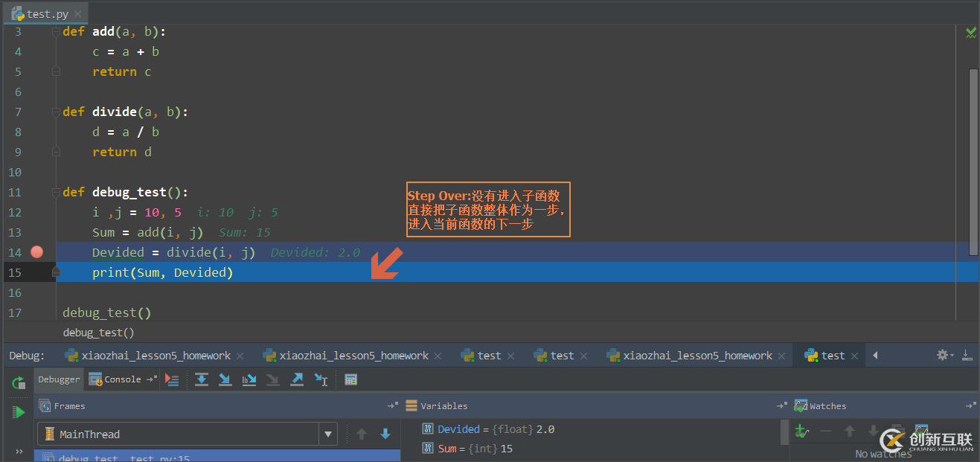Move watch up in Watches panel

tap(849, 431)
